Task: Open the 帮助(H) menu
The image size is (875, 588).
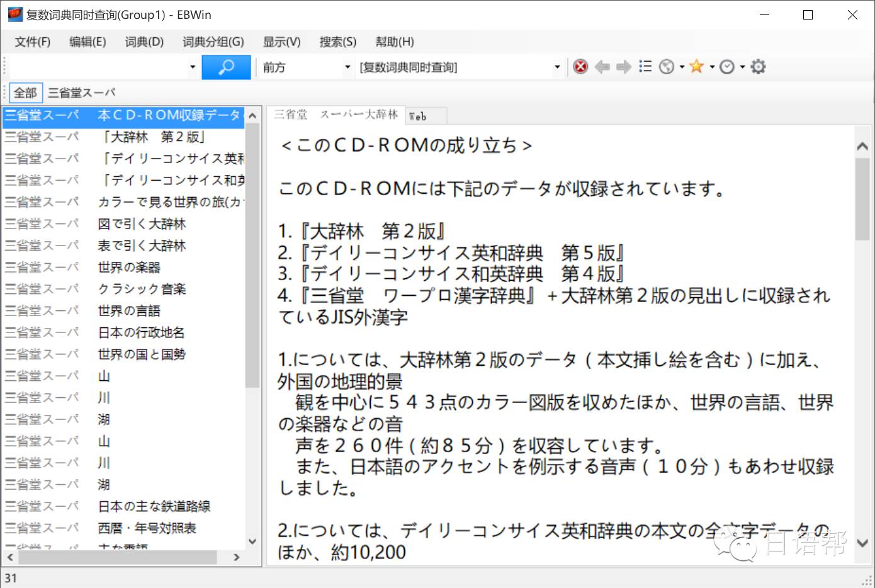Action: [x=395, y=42]
